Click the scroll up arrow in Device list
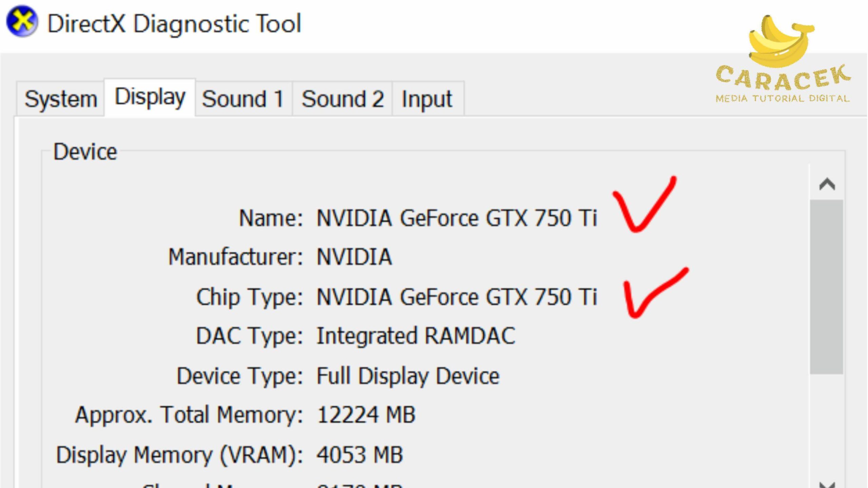Screen dimensions: 868x488 point(827,184)
